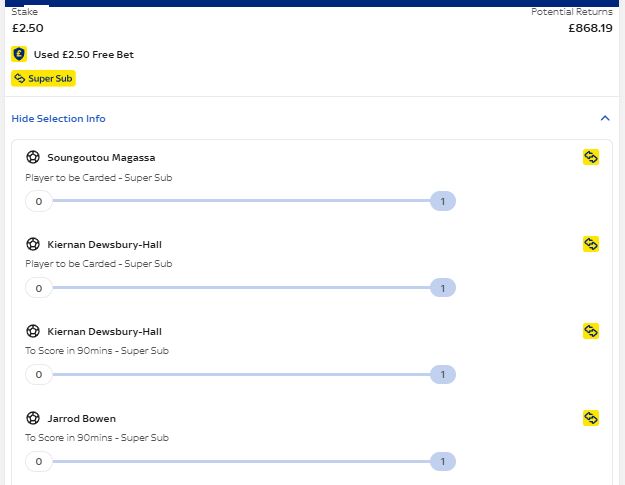
Task: Click the £868.19 potential returns value
Action: point(590,28)
